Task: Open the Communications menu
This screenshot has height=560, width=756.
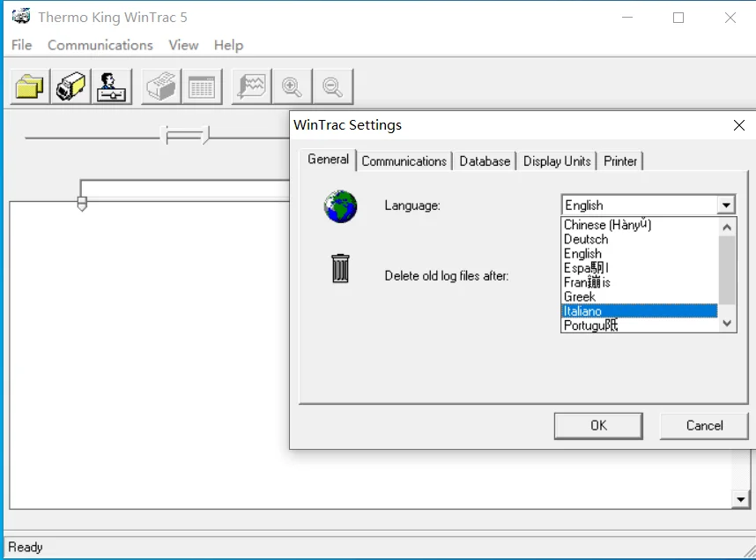Action: [100, 45]
